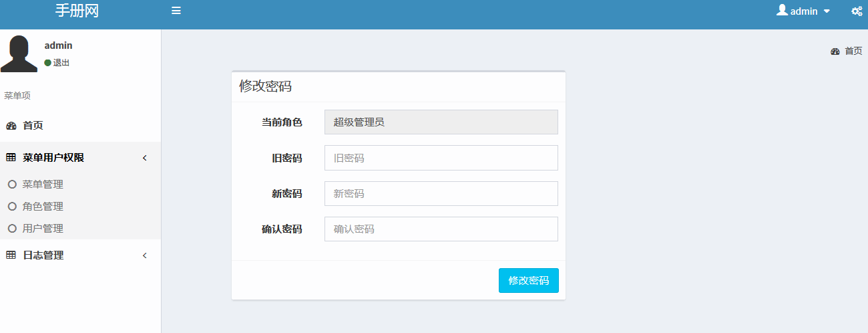This screenshot has height=333, width=868.
Task: Select the circle icon next to 用户管理
Action: click(x=12, y=229)
